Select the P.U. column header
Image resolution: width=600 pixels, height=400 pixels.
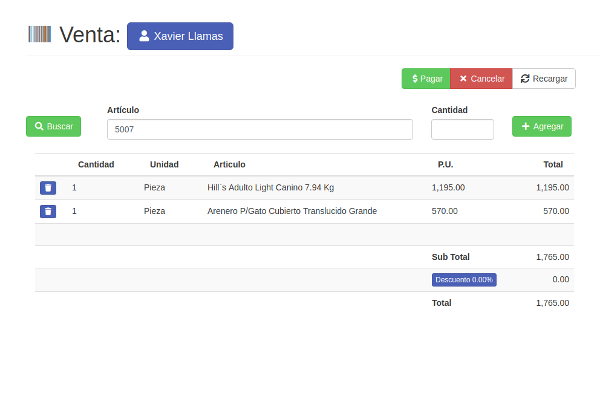tap(445, 165)
